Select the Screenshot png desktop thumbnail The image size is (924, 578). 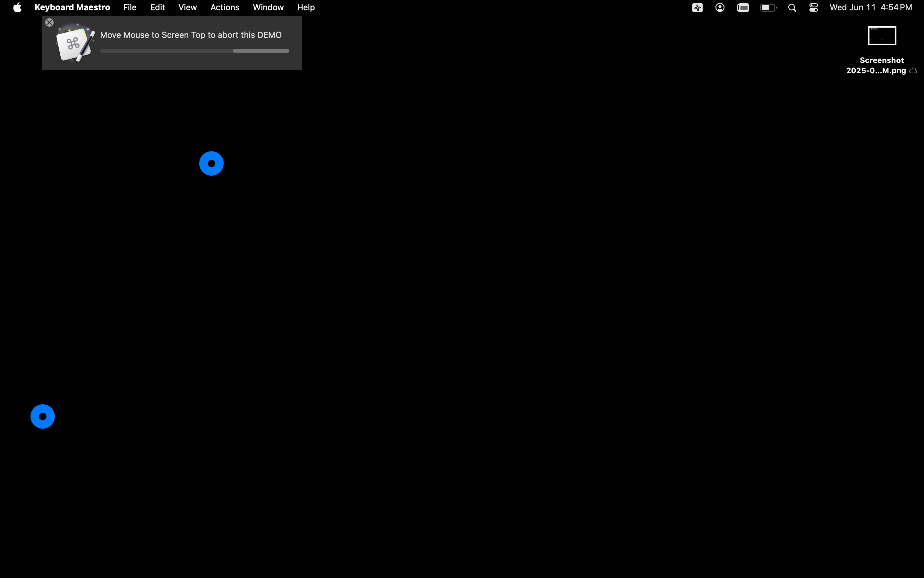pyautogui.click(x=882, y=36)
